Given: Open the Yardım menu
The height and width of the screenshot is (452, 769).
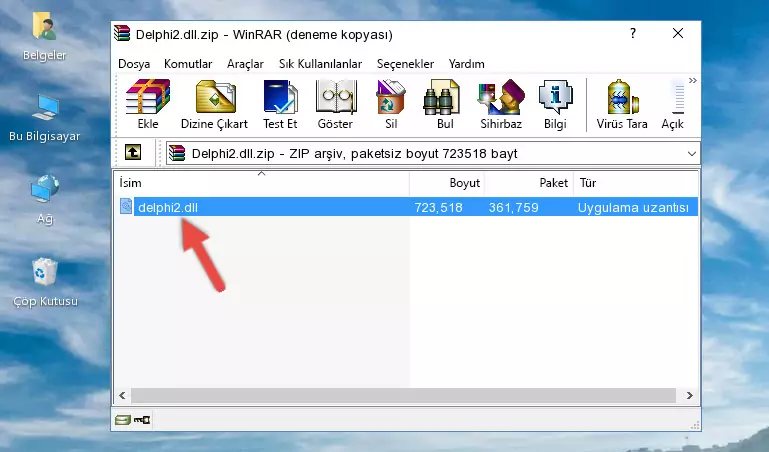Looking at the screenshot, I should coord(466,64).
